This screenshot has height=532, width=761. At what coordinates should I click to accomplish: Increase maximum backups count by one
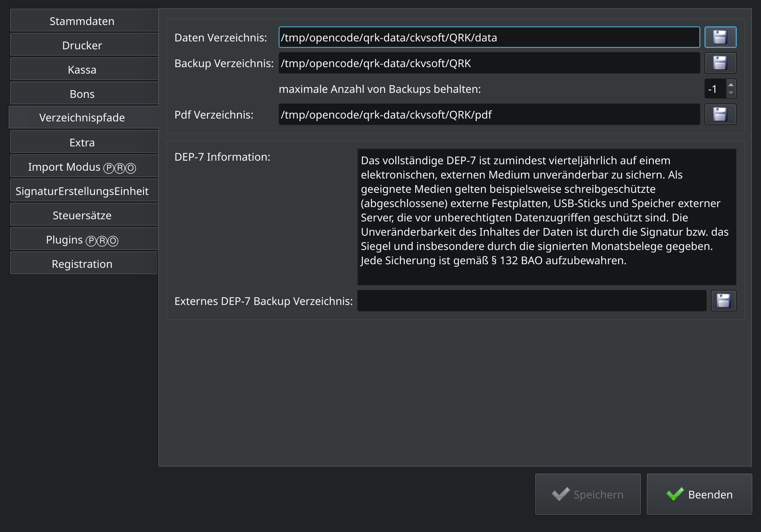click(731, 85)
